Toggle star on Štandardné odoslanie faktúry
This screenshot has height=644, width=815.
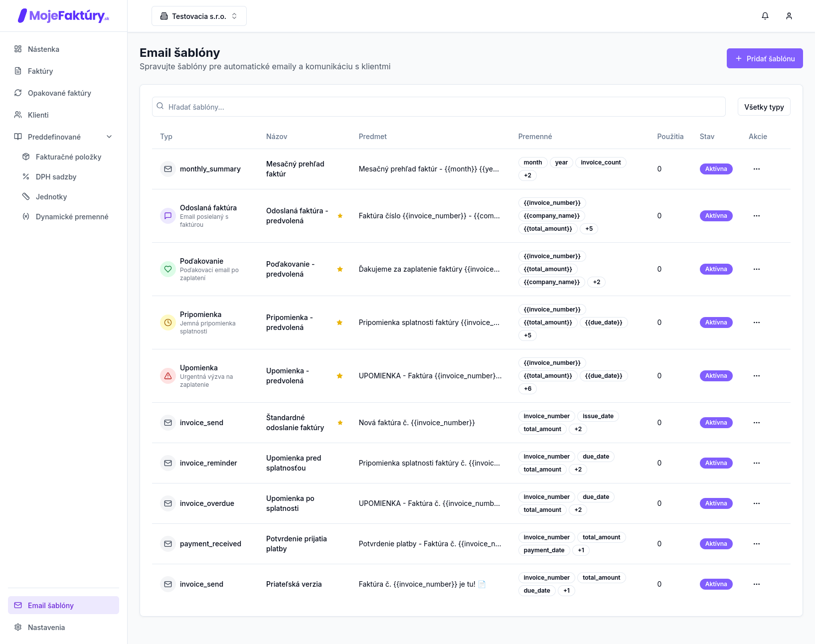click(340, 423)
